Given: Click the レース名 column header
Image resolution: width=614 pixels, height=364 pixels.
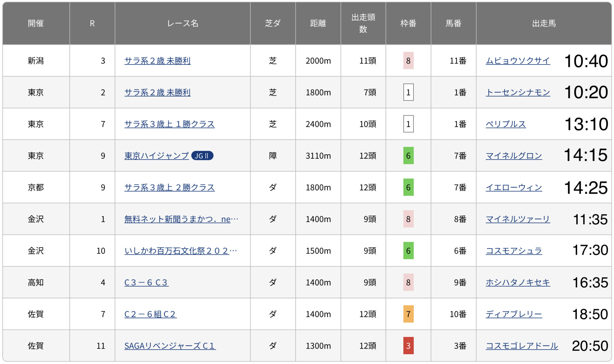Looking at the screenshot, I should click(182, 23).
